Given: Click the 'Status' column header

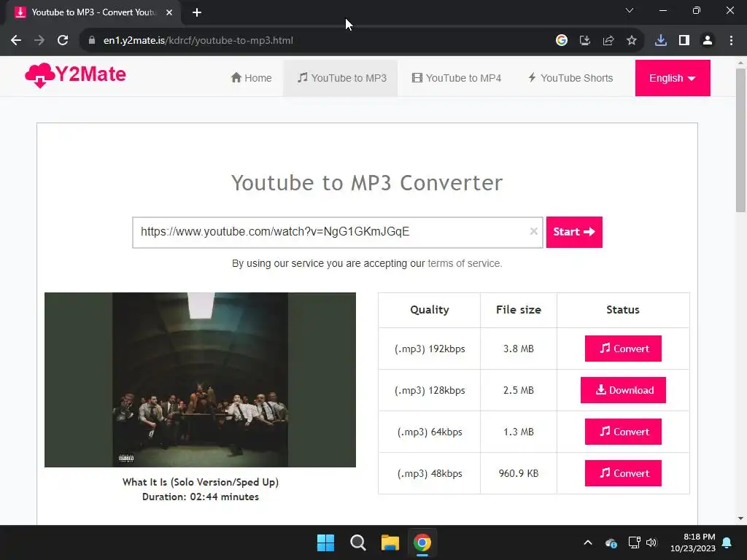Looking at the screenshot, I should point(623,309).
